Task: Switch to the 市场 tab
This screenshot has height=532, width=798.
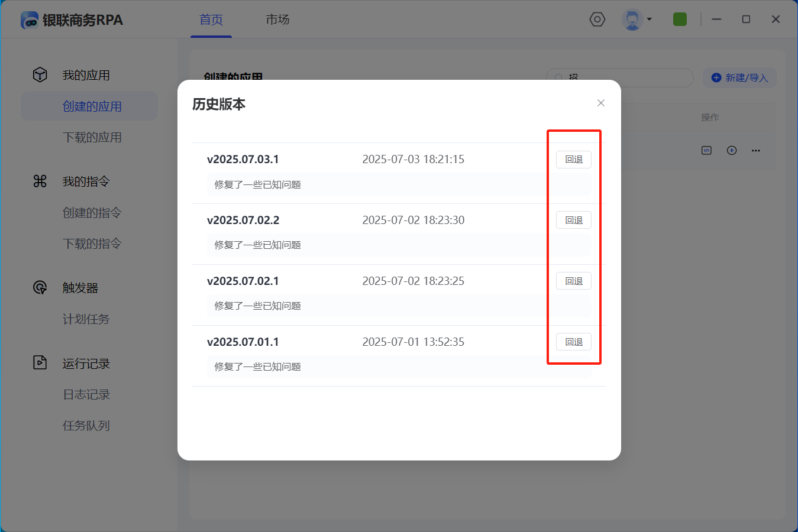Action: (x=277, y=20)
